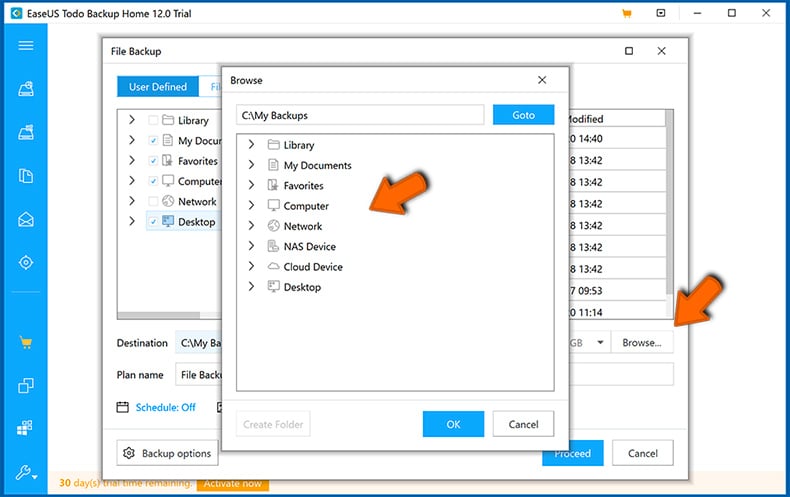This screenshot has width=790, height=497.
Task: Open the hamburger menu in sidebar
Action: tap(26, 45)
